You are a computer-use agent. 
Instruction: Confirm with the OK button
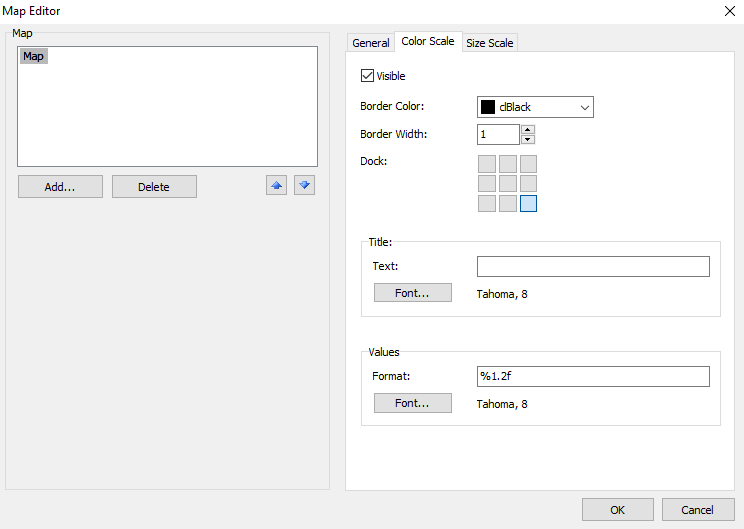pos(618,510)
